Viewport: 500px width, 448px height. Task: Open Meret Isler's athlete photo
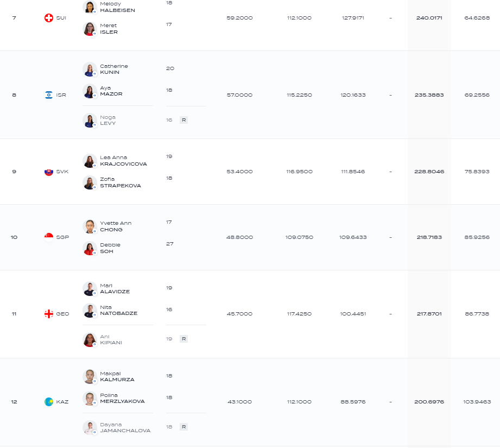pos(90,29)
